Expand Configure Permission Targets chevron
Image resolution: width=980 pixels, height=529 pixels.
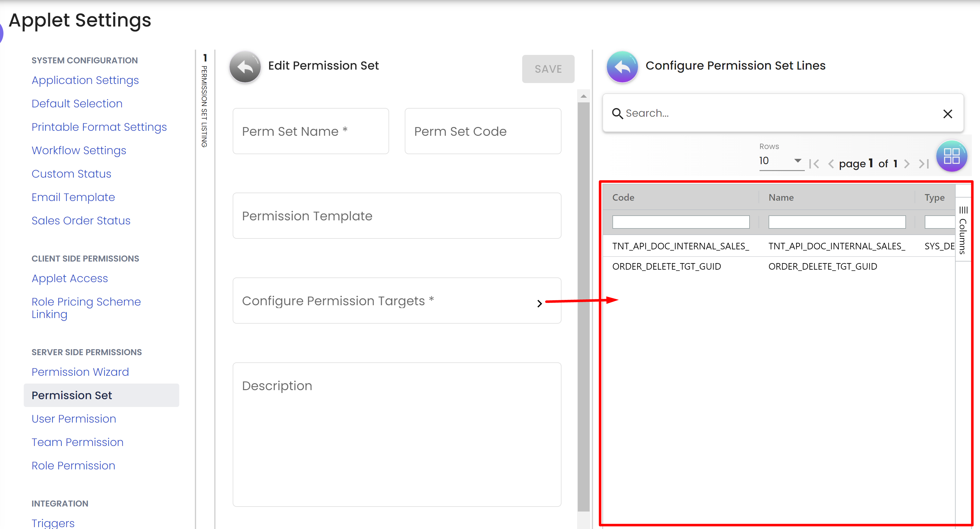(x=539, y=303)
